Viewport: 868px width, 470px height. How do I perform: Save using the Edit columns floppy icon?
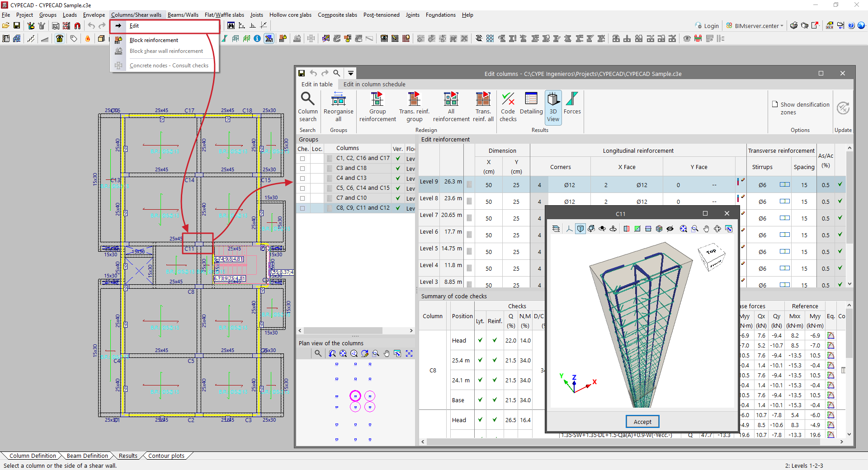point(302,73)
